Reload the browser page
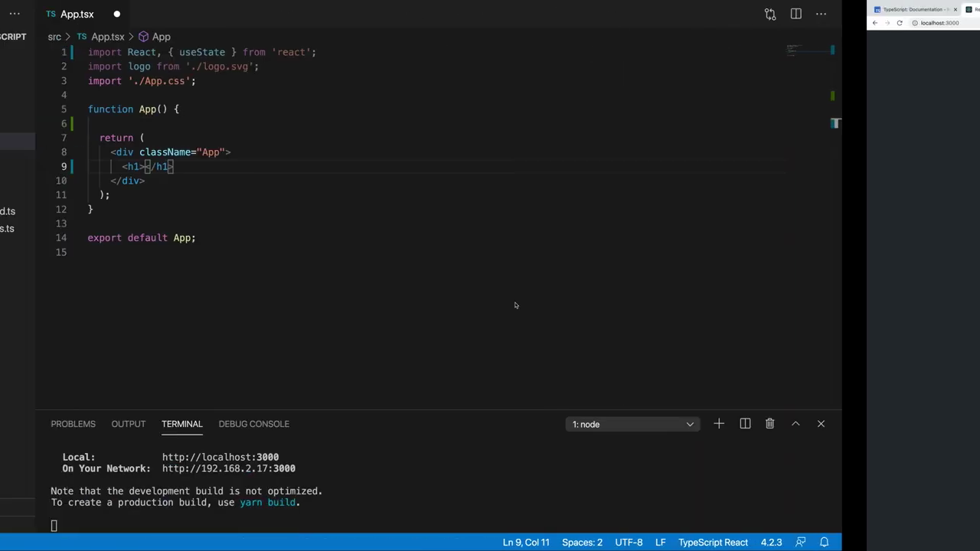Image resolution: width=980 pixels, height=551 pixels. (x=900, y=23)
